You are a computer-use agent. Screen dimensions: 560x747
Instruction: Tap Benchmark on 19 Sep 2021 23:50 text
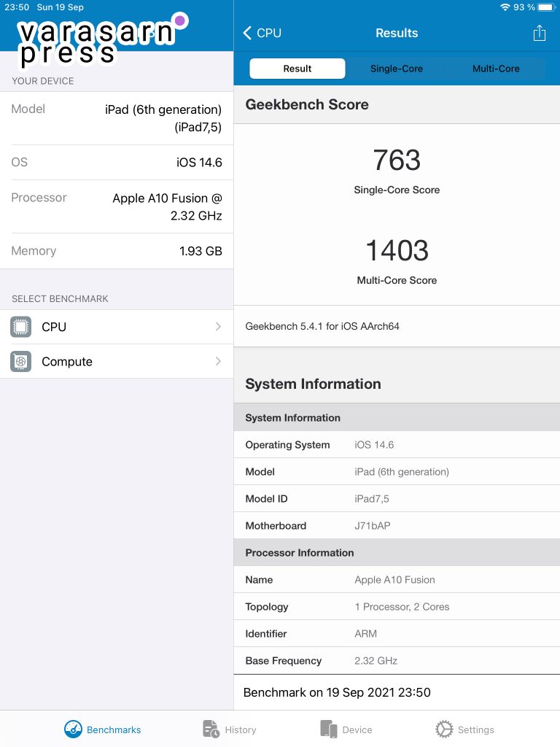tap(337, 692)
